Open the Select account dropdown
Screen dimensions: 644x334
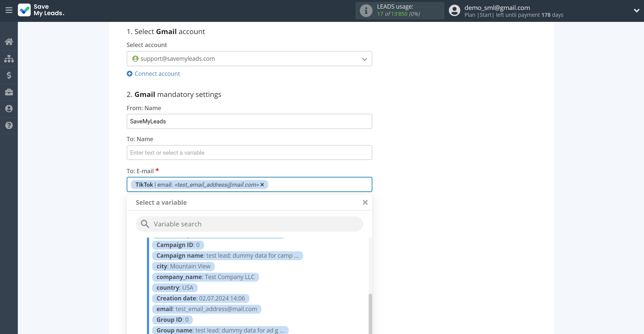click(249, 59)
